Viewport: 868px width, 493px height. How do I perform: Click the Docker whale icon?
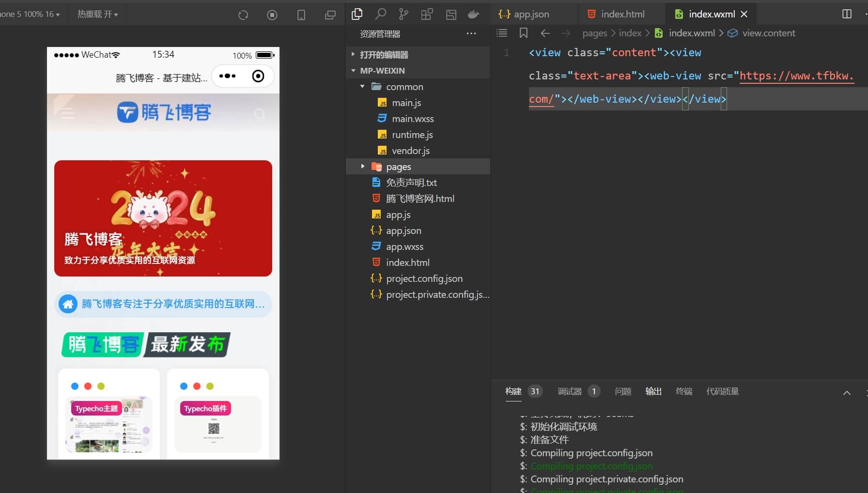coord(474,15)
